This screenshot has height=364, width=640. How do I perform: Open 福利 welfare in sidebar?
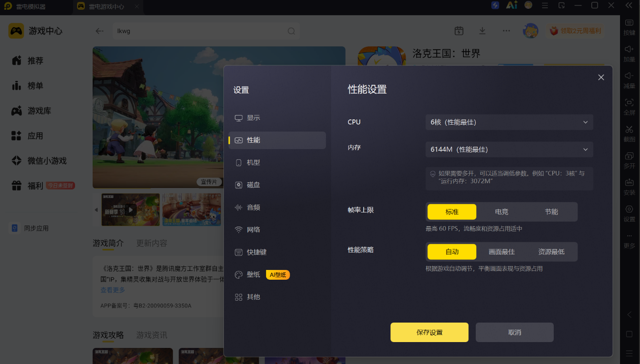pyautogui.click(x=43, y=186)
